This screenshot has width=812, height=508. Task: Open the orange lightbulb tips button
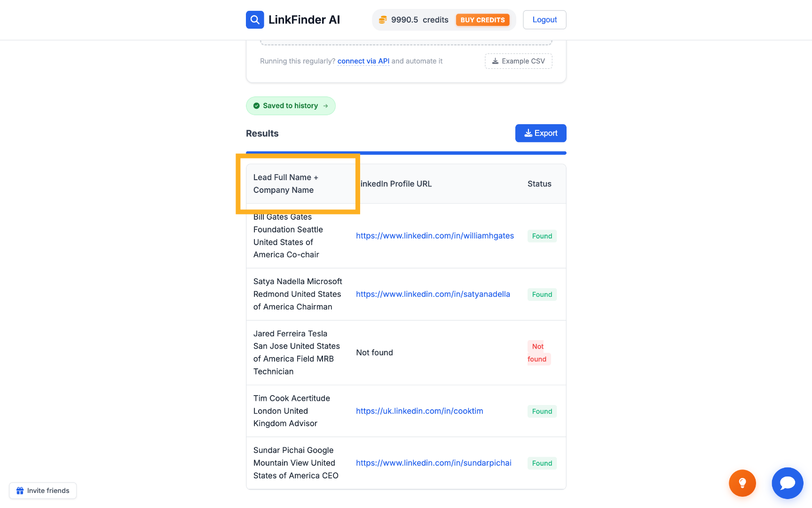[x=742, y=483]
